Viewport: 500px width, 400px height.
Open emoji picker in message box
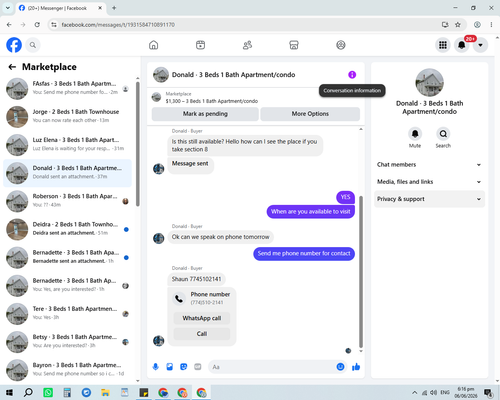[x=340, y=367]
